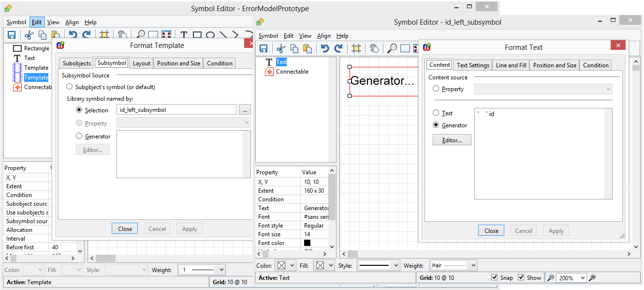
Task: Switch to the Text Settings tab
Action: (473, 65)
